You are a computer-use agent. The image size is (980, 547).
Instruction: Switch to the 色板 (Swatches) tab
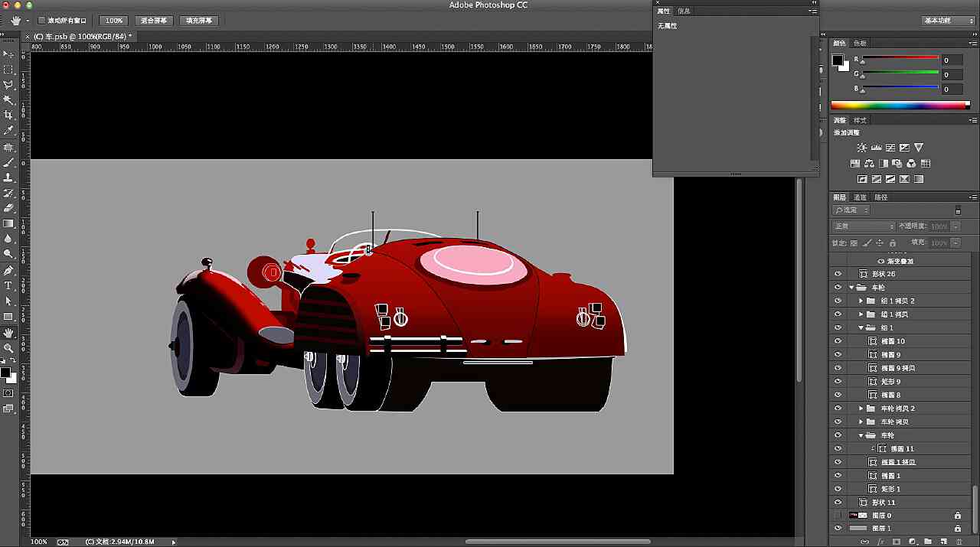click(861, 44)
